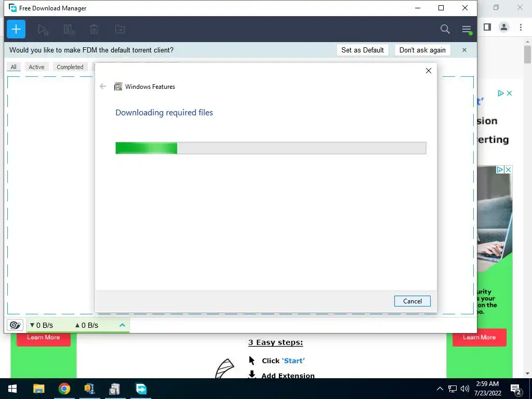Open FDM hamburger main menu
The image size is (532, 399).
point(467,30)
